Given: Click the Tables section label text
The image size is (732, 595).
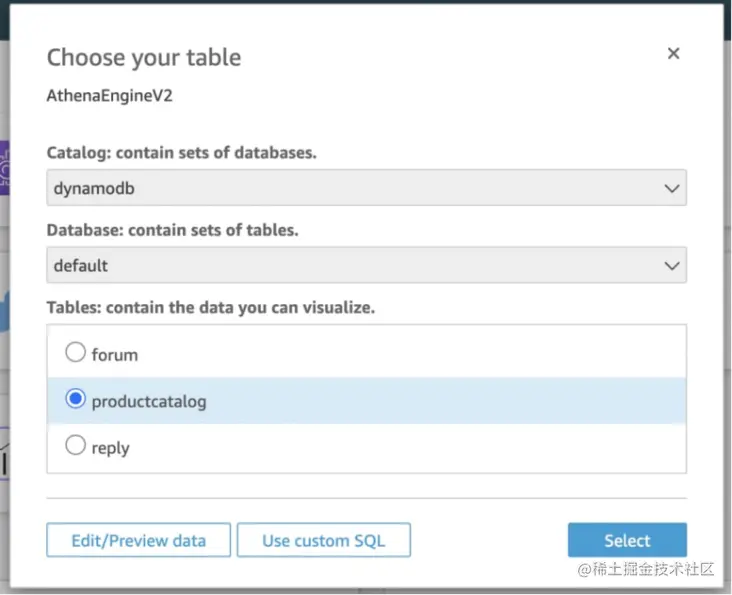Looking at the screenshot, I should point(210,307).
